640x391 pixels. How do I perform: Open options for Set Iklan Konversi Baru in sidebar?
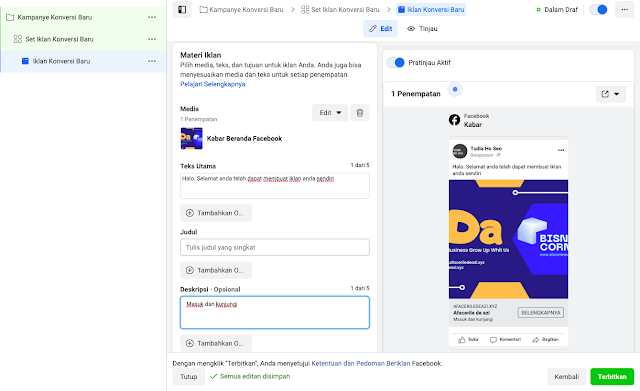(x=152, y=39)
